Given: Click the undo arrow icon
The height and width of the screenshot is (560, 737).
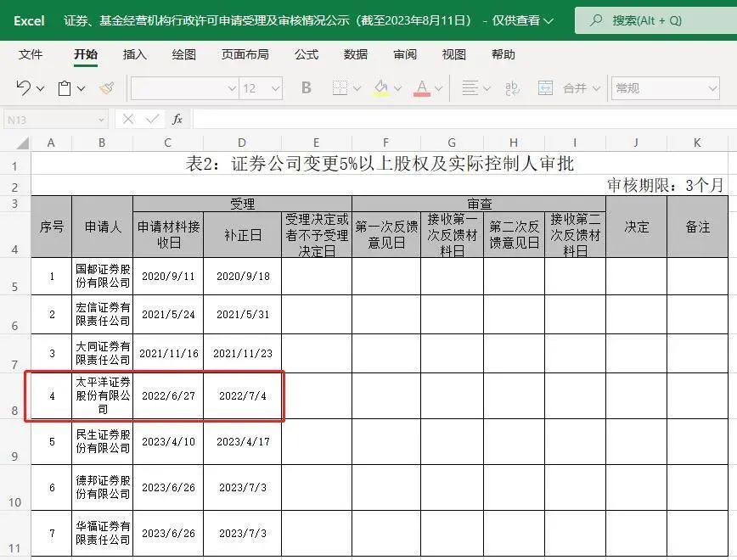Looking at the screenshot, I should [x=24, y=88].
